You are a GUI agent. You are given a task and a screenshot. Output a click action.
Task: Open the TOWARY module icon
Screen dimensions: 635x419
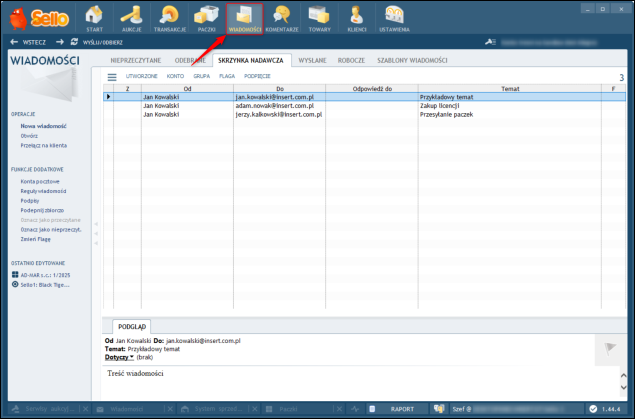click(320, 19)
